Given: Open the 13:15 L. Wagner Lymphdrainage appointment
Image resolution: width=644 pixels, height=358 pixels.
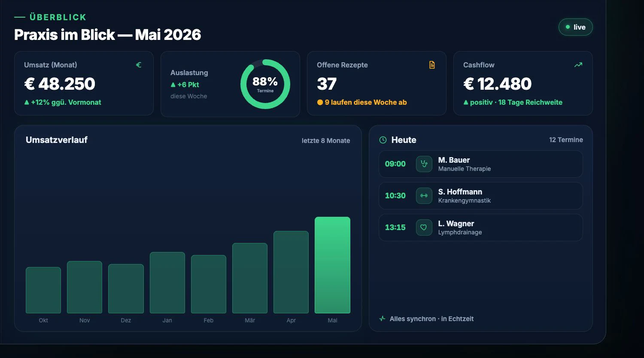Looking at the screenshot, I should 480,228.
